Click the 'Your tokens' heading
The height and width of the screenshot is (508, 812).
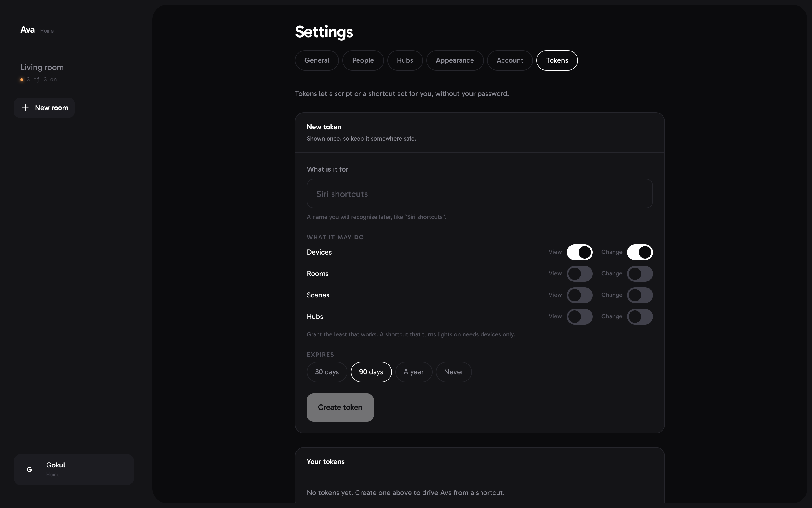point(325,462)
